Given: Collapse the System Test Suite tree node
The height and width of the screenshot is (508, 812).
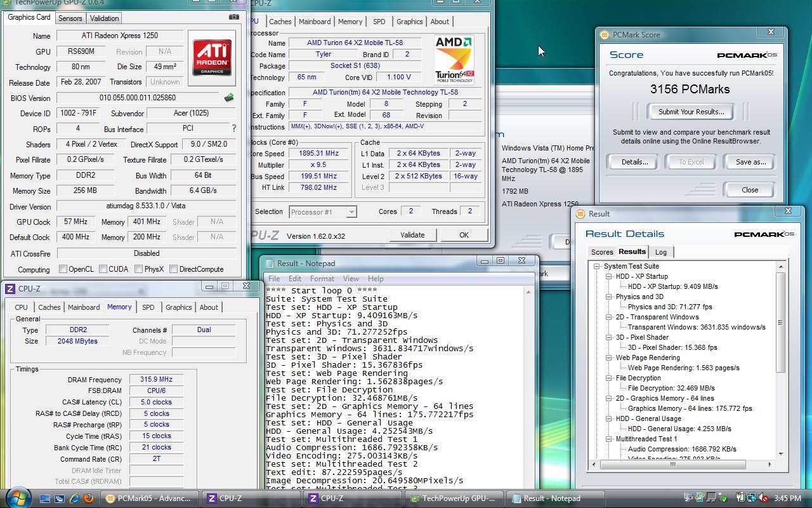Looking at the screenshot, I should (597, 266).
